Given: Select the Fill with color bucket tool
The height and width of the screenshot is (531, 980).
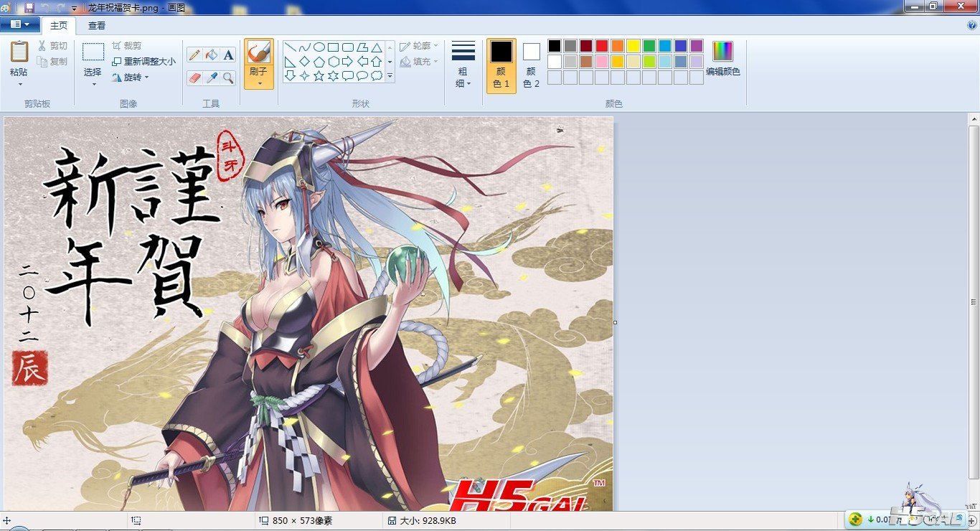Looking at the screenshot, I should (211, 55).
